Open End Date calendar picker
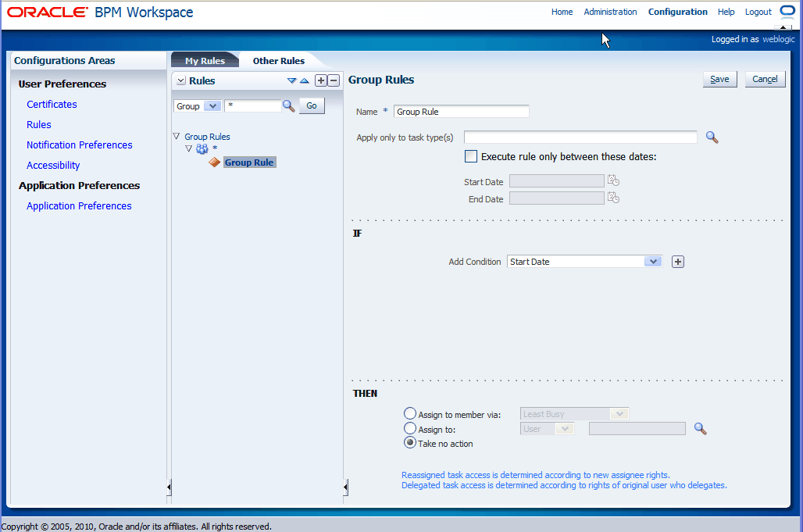 point(613,198)
